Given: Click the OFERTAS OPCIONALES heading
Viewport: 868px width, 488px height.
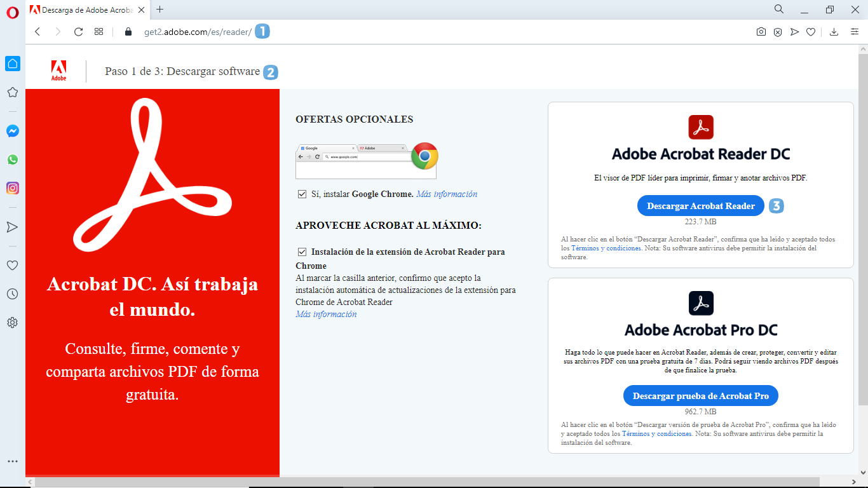Looking at the screenshot, I should 355,119.
